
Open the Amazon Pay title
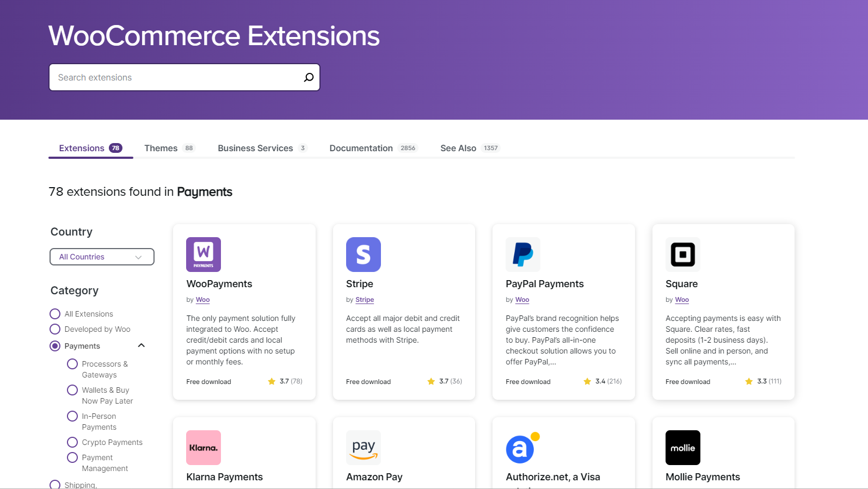click(374, 477)
